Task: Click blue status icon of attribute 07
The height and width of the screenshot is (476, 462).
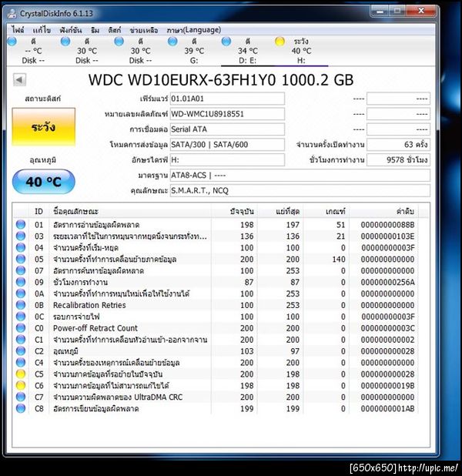Action: pos(21,270)
